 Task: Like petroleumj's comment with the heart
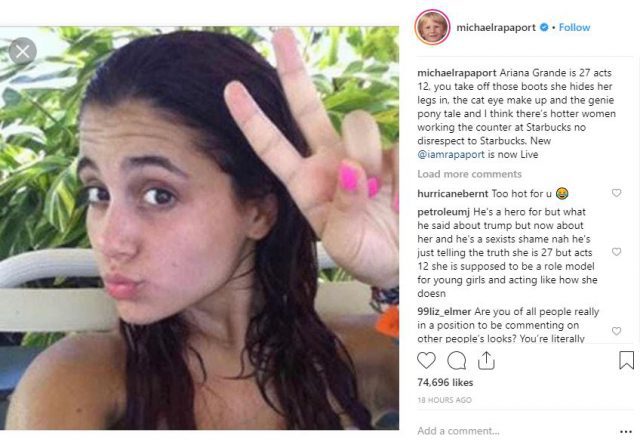tap(616, 252)
